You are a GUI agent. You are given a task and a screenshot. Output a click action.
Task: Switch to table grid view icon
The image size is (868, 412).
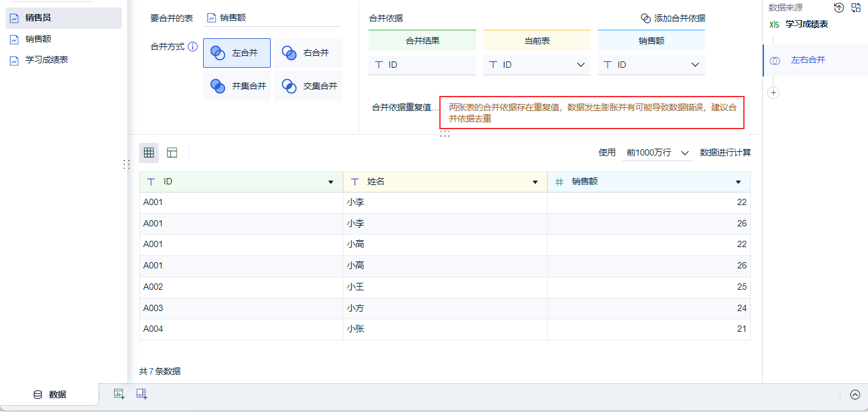click(x=149, y=152)
